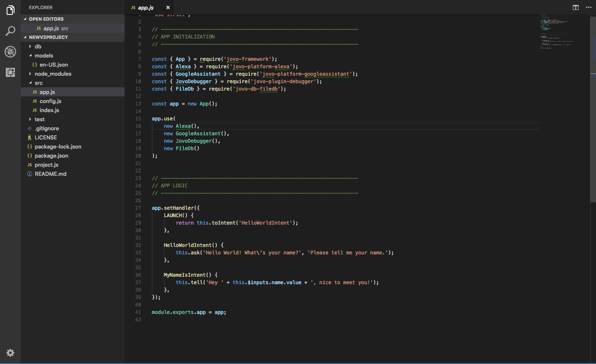Open the Search view icon
Viewport: 596px width, 364px height.
tap(10, 31)
